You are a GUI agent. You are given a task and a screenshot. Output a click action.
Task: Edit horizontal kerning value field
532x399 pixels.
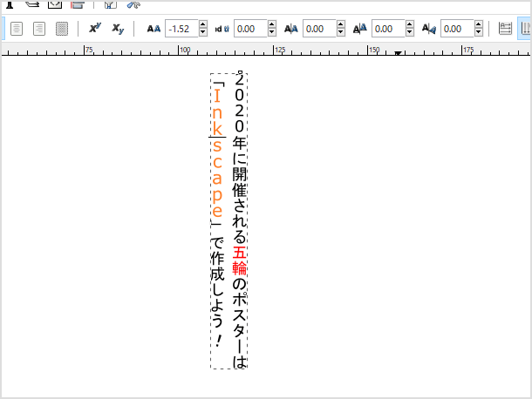[319, 29]
